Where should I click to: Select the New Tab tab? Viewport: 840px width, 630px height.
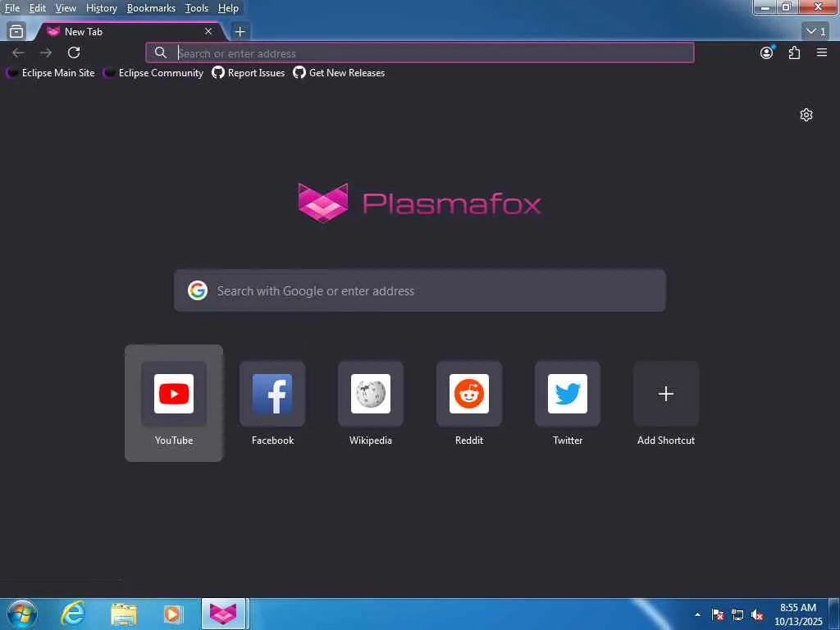click(129, 32)
